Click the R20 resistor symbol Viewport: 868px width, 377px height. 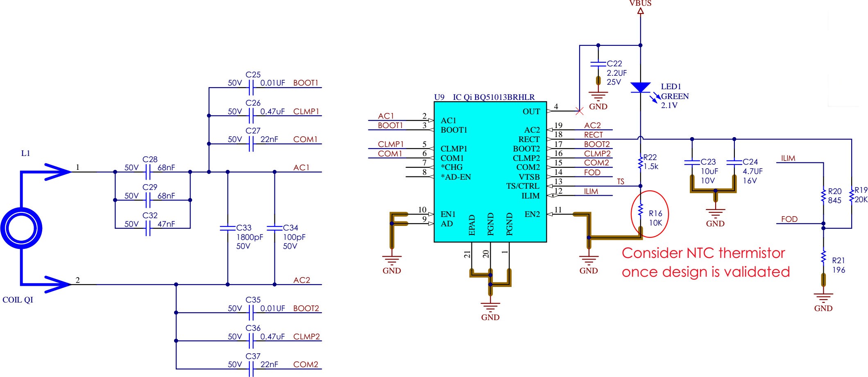click(823, 195)
